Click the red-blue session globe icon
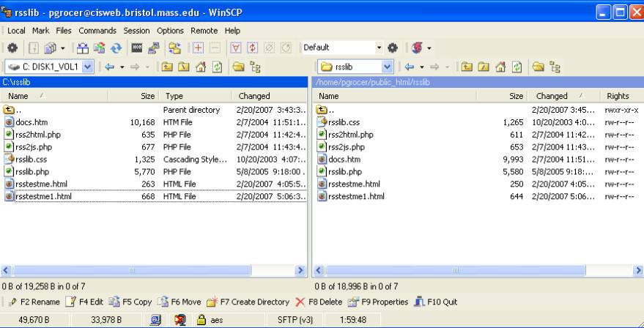The width and height of the screenshot is (644, 328). (x=418, y=48)
